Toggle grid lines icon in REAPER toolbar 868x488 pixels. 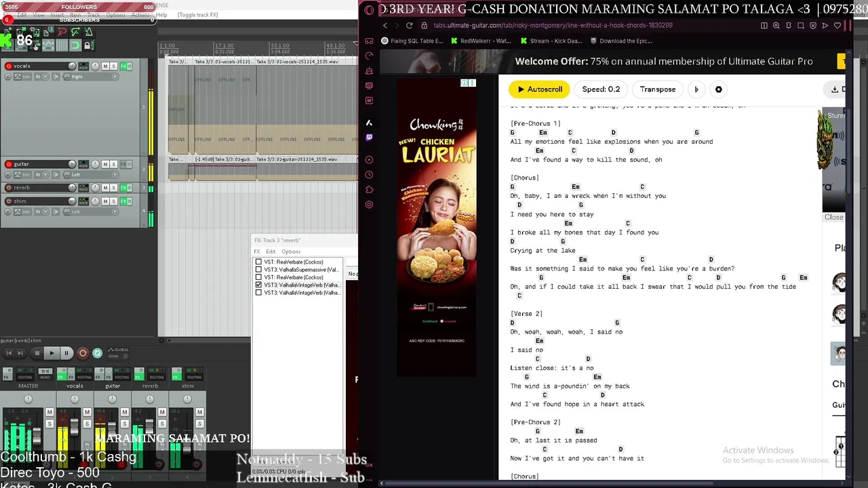pos(62,45)
